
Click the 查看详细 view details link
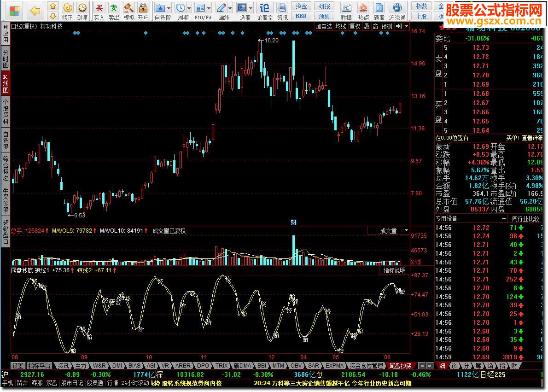click(x=532, y=138)
